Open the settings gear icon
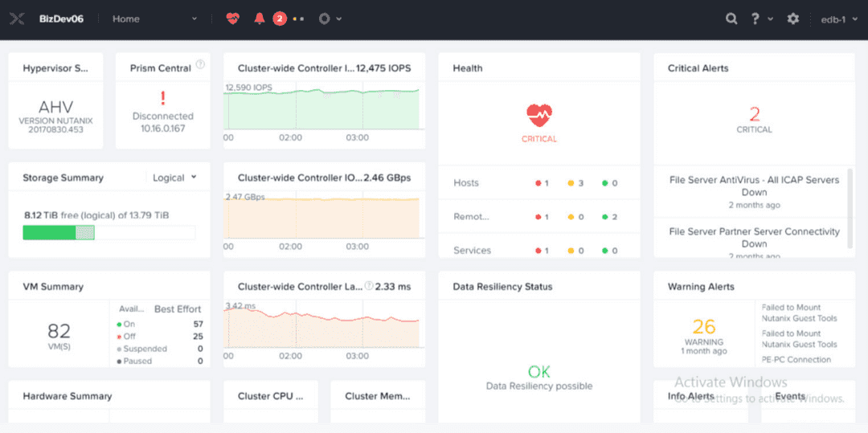Viewport: 868px width, 433px height. point(793,18)
